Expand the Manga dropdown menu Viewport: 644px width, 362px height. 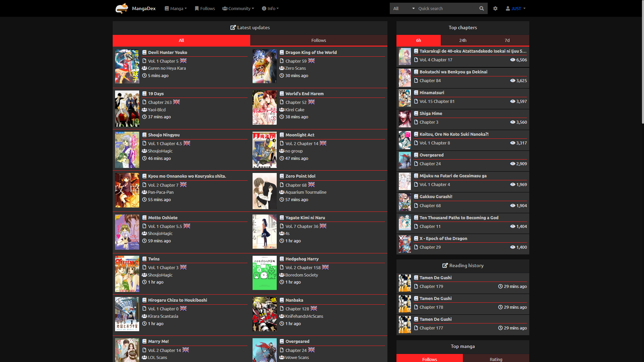point(176,8)
